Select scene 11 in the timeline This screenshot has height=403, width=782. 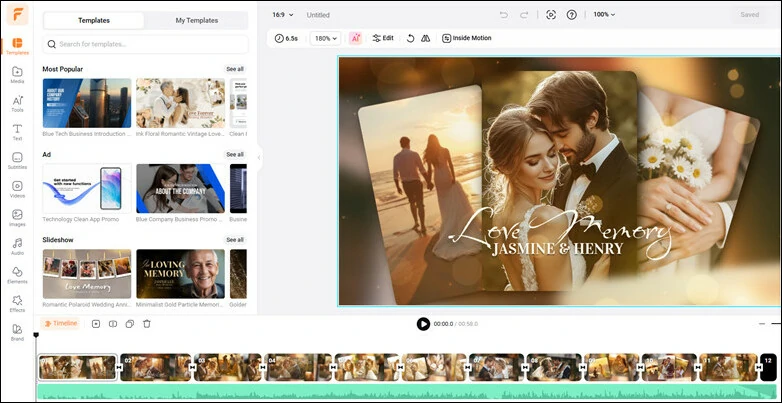(728, 368)
